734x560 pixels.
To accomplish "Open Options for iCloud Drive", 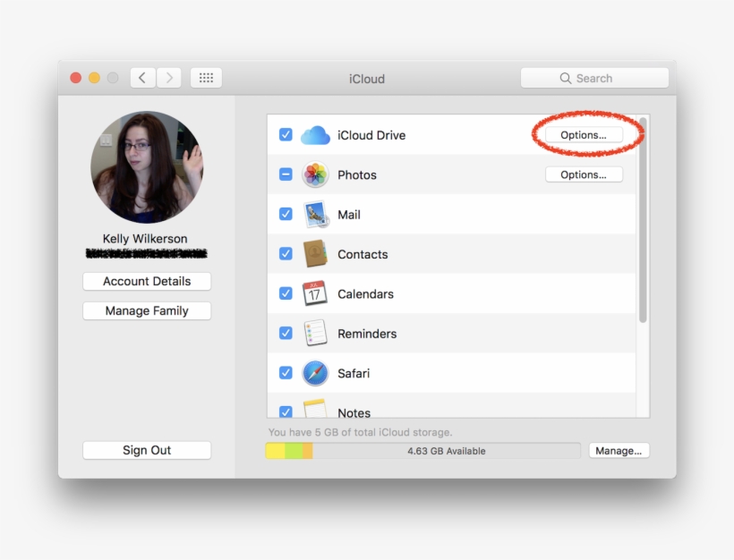I will tap(584, 134).
